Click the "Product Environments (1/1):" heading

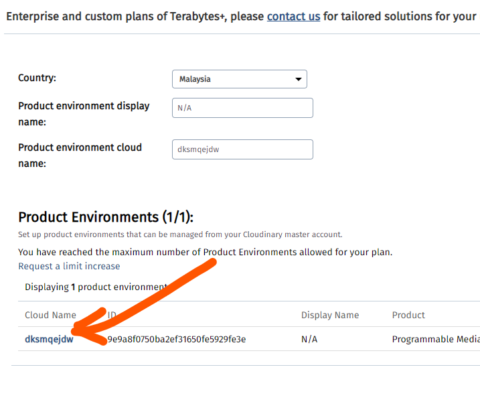(106, 217)
